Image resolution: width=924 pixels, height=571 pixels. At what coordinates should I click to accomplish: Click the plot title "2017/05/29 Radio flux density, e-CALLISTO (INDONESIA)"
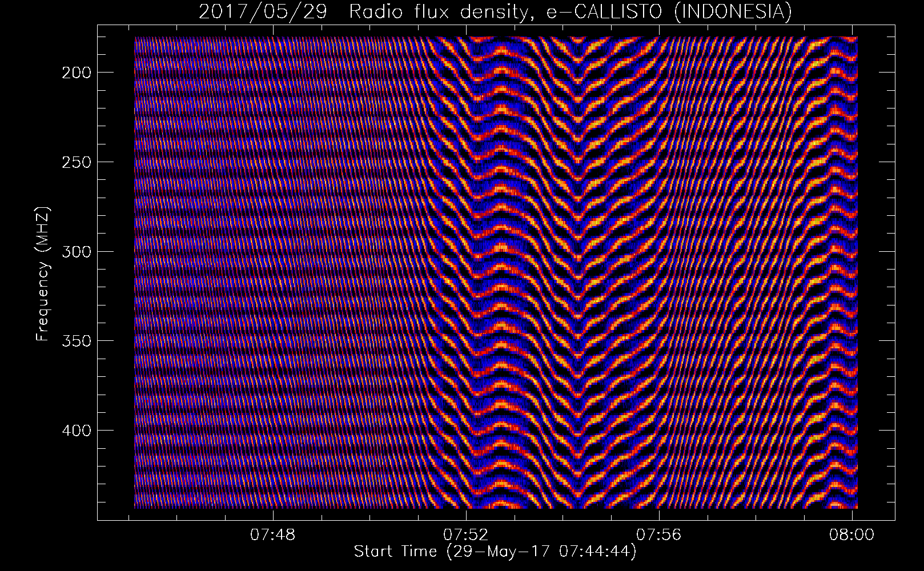pyautogui.click(x=495, y=12)
